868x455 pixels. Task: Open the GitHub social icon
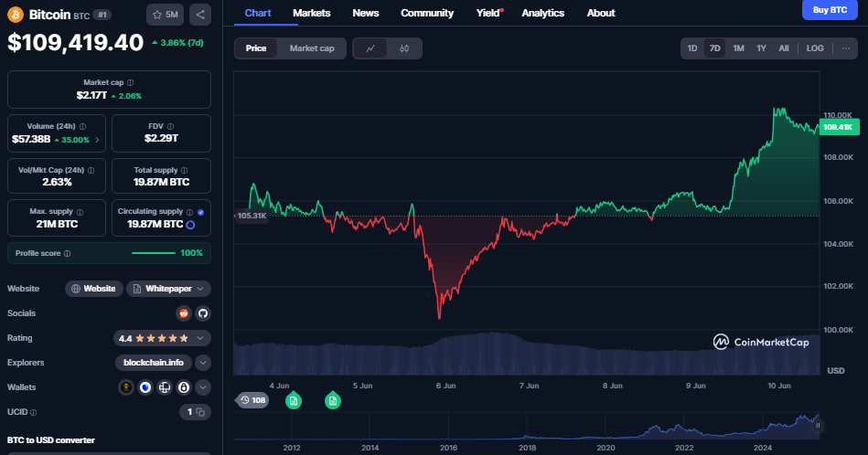click(203, 313)
